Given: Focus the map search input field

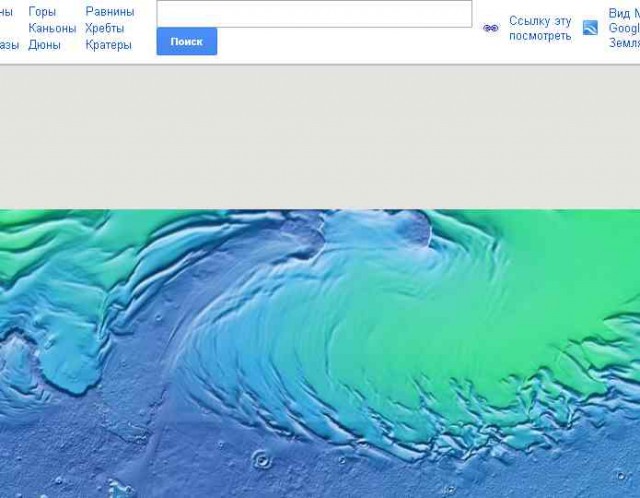Looking at the screenshot, I should pos(314,14).
